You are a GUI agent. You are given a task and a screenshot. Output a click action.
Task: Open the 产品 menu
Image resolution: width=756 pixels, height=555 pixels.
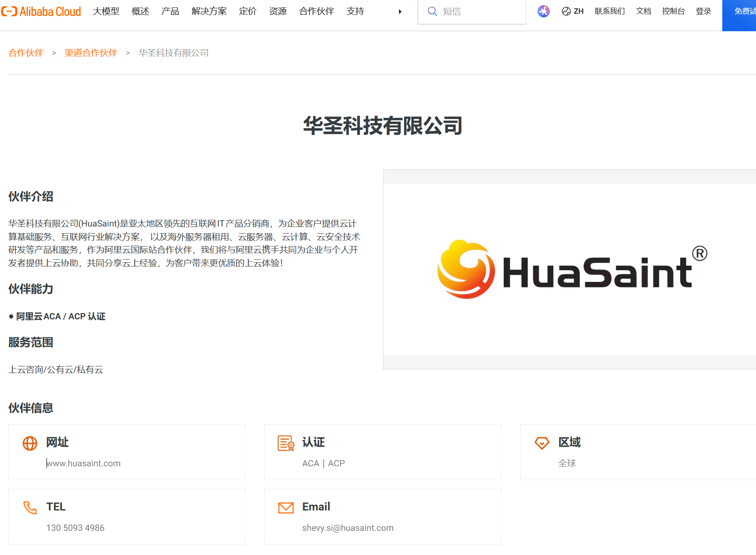click(x=170, y=11)
